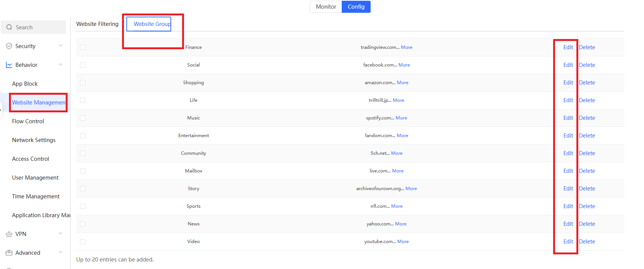Switch to the Monitor tab
Viewport: 644px width, 269px height.
326,7
